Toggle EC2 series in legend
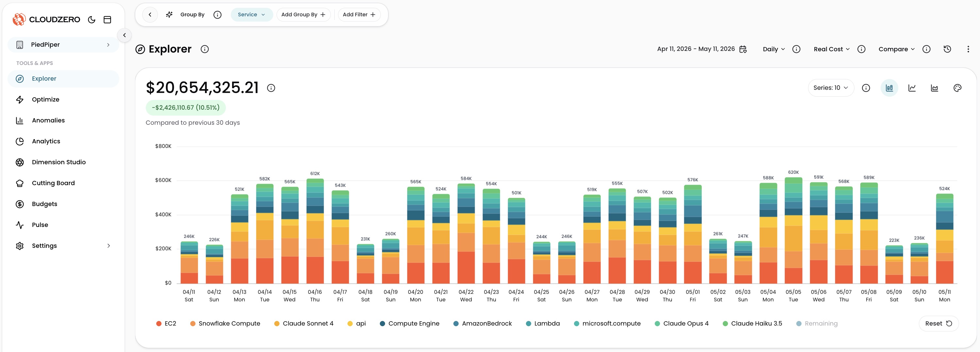The image size is (980, 352). pos(166,324)
